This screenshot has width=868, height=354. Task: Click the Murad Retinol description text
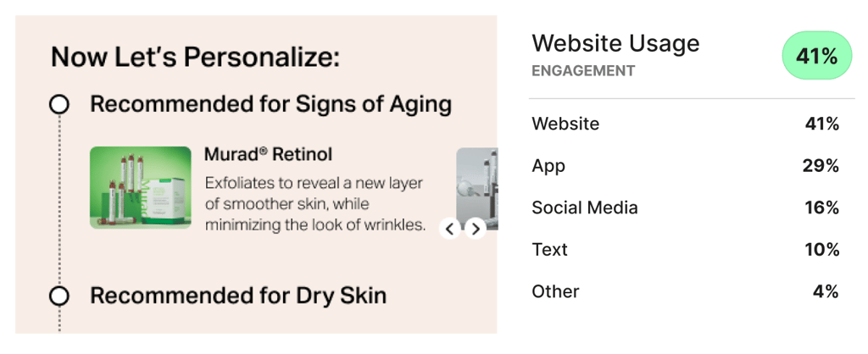(315, 204)
